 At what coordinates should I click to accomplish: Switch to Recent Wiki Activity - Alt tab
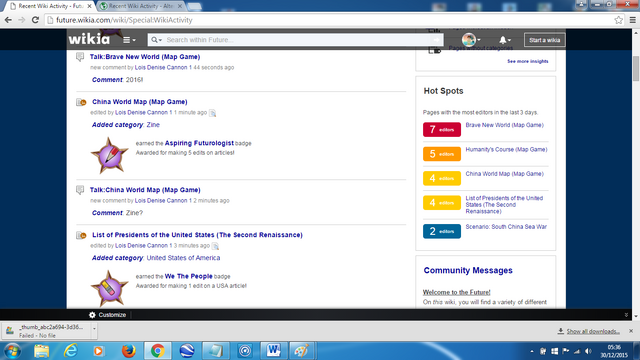click(140, 6)
